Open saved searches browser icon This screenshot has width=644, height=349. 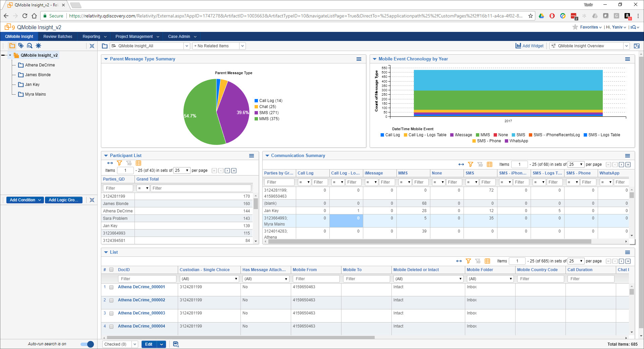30,46
